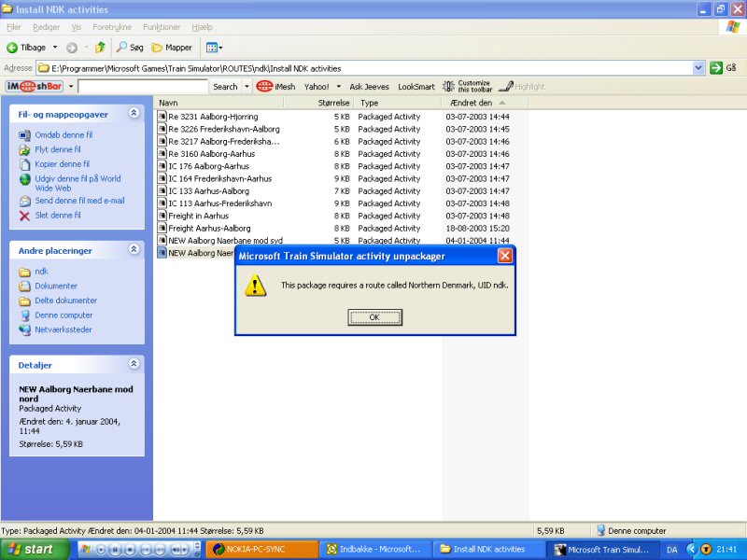Switch to Microsoft Train Simulator taskbar item

[x=604, y=549]
